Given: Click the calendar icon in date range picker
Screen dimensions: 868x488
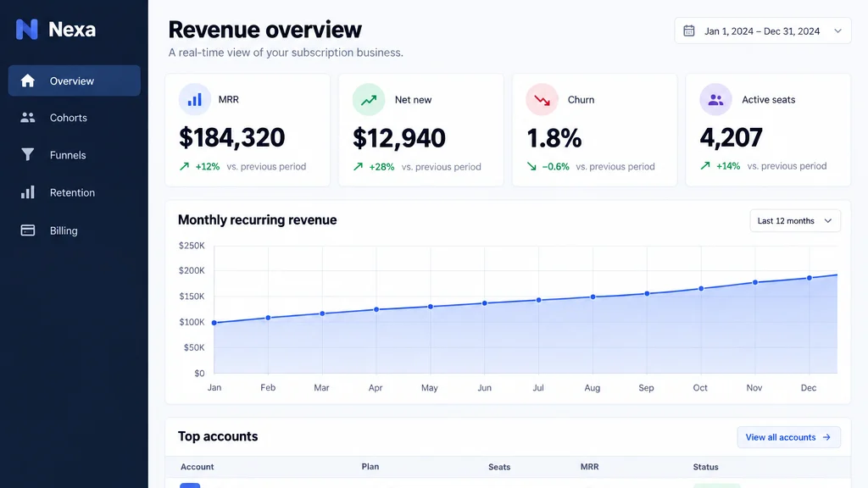Looking at the screenshot, I should [x=688, y=30].
